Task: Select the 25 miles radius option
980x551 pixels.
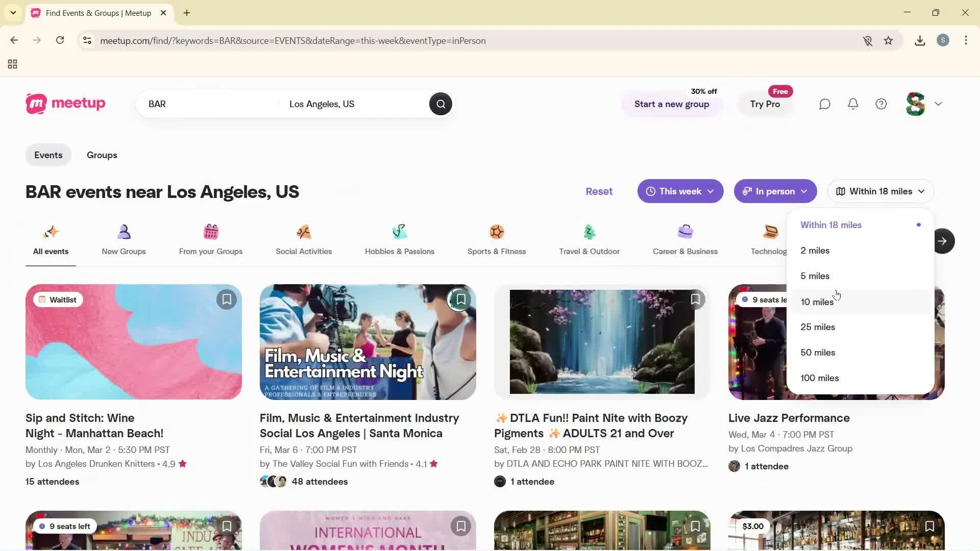Action: [x=817, y=327]
